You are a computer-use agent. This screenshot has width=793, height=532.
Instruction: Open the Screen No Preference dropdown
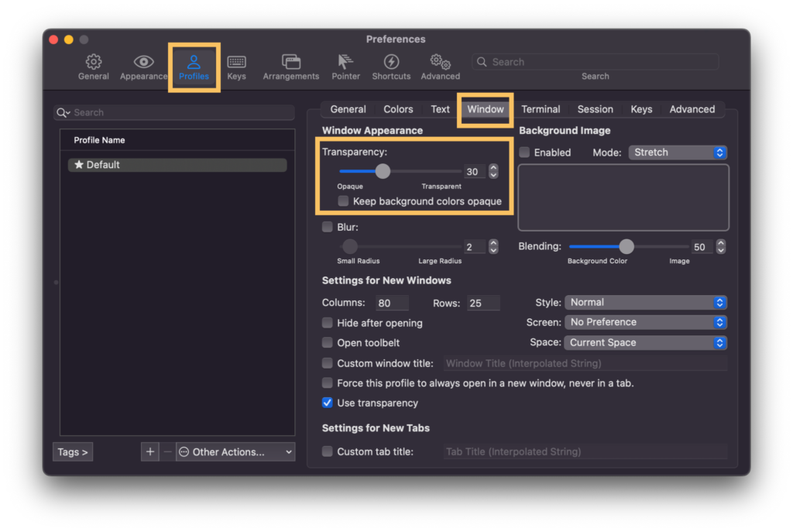pos(646,322)
